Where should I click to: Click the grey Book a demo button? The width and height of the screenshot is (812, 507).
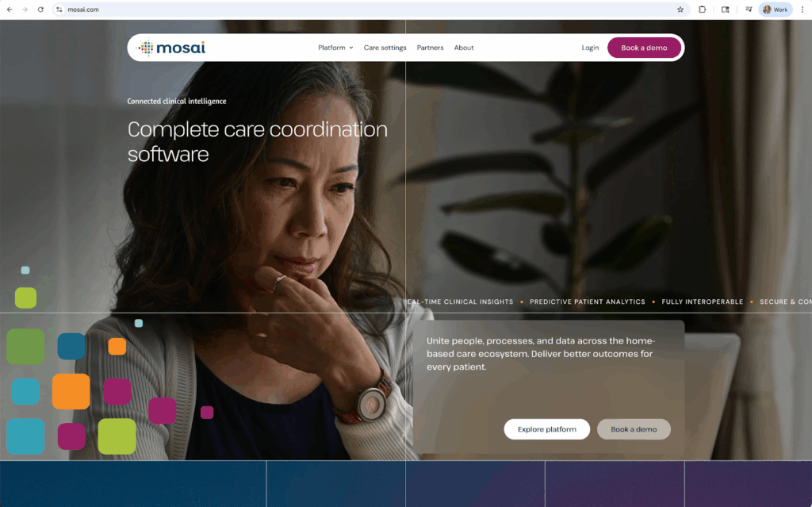634,429
